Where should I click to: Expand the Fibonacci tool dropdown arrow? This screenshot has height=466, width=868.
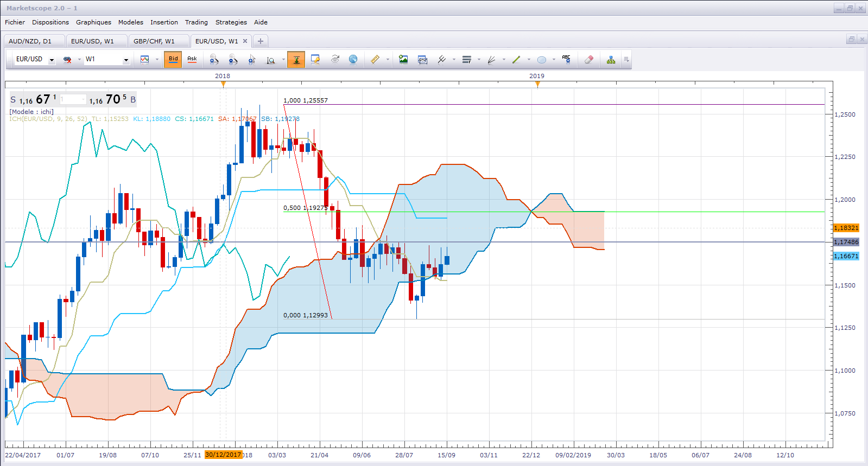[479, 60]
